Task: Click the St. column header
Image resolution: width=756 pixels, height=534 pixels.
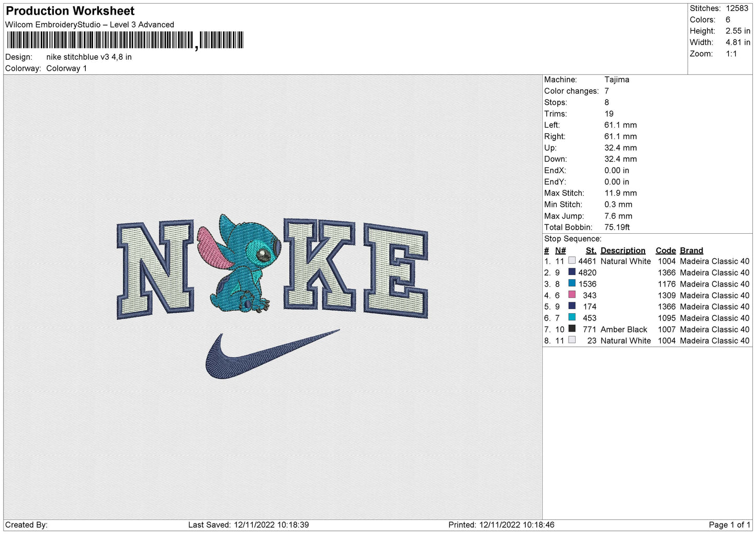Action: [x=591, y=251]
